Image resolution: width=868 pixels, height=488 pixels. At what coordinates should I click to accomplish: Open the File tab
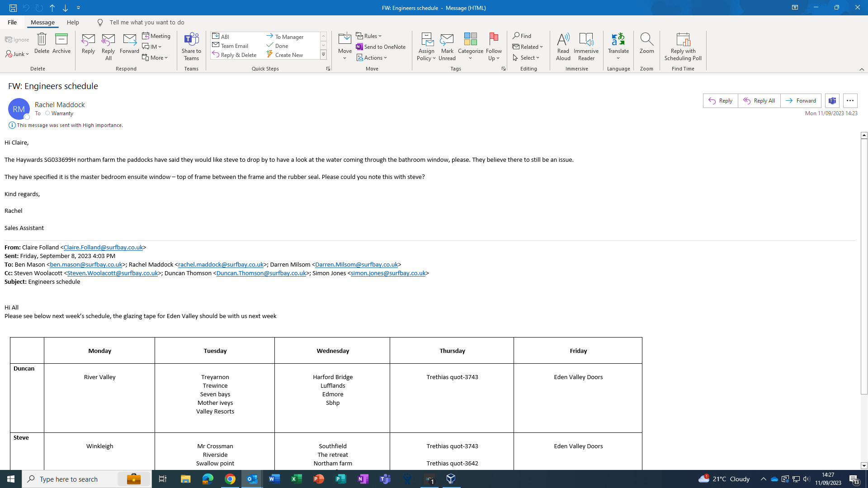point(12,22)
